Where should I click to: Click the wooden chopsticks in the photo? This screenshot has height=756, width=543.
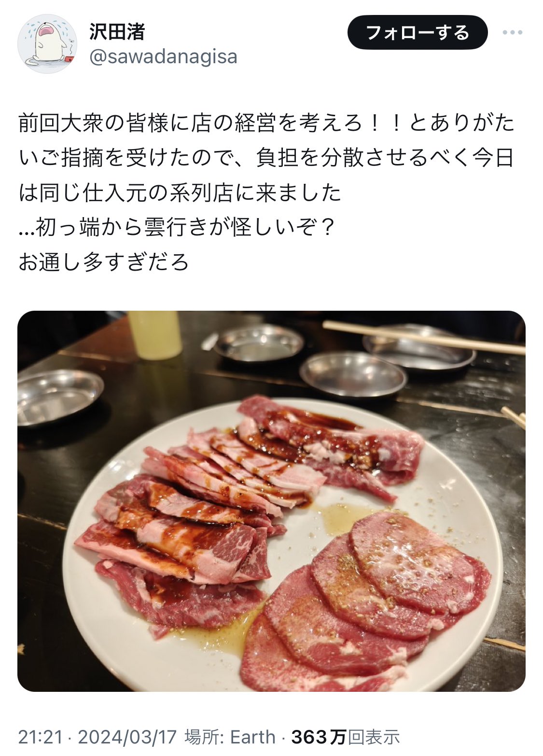coord(424,337)
